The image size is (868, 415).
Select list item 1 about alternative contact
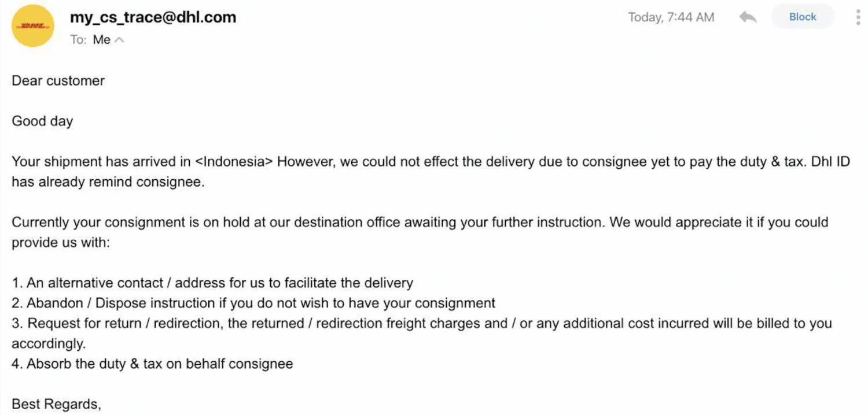[212, 283]
